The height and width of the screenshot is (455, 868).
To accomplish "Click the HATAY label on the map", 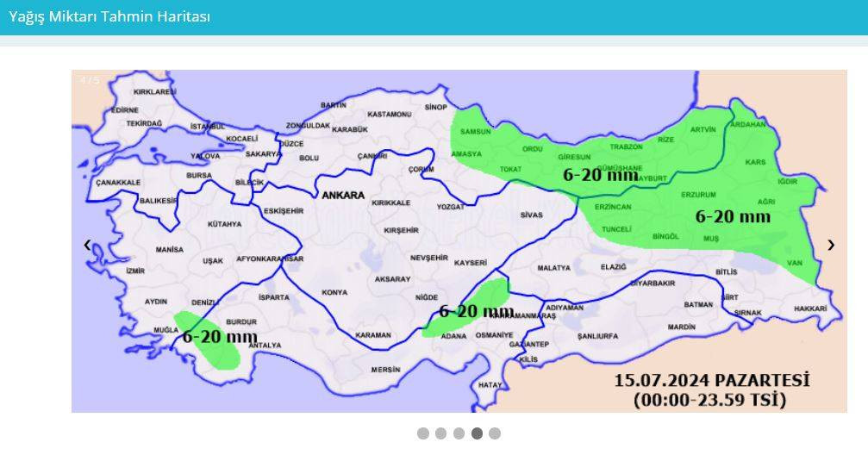I will click(490, 384).
